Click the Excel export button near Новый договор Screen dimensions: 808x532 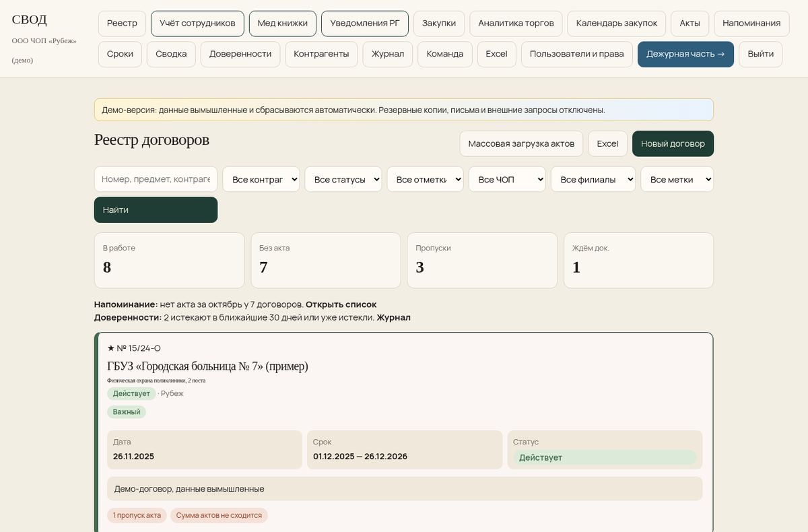[607, 143]
